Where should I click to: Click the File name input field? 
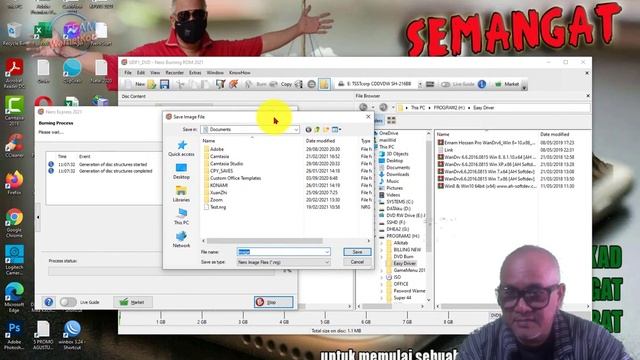pos(283,252)
